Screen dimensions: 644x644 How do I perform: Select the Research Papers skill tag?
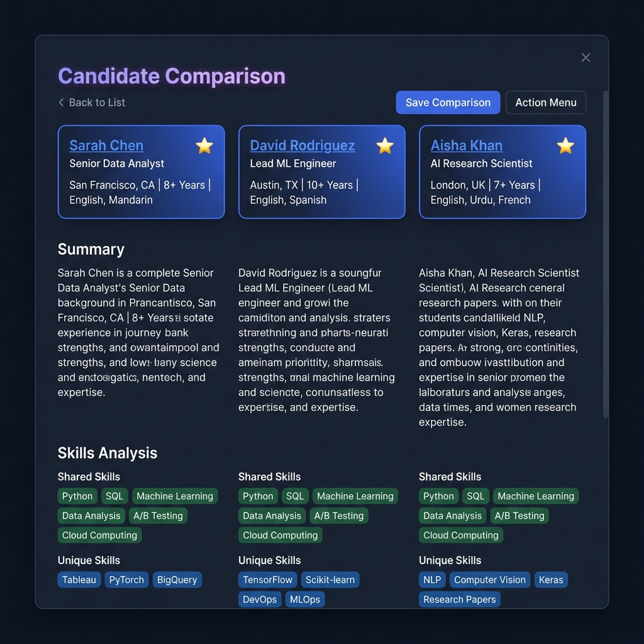(458, 599)
